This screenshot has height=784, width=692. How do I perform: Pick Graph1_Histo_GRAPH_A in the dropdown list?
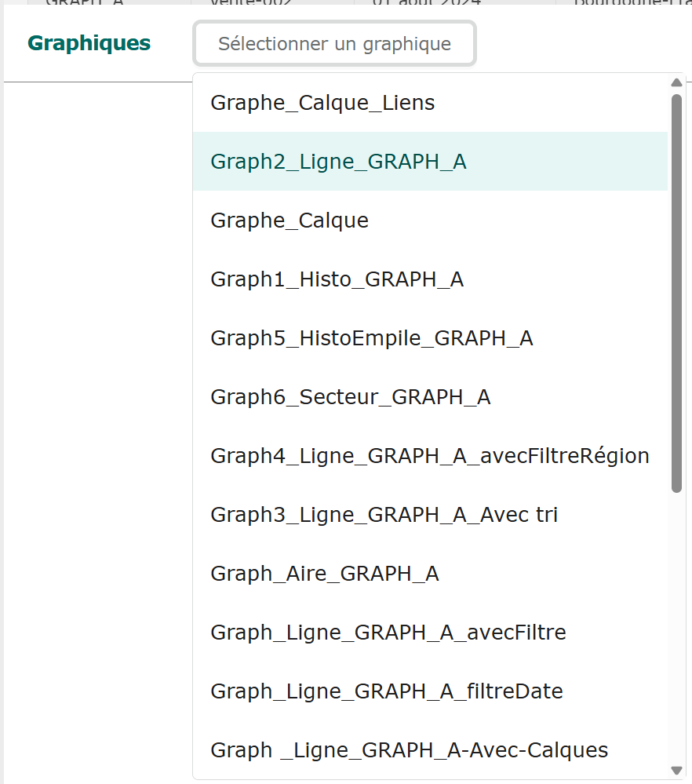click(337, 279)
